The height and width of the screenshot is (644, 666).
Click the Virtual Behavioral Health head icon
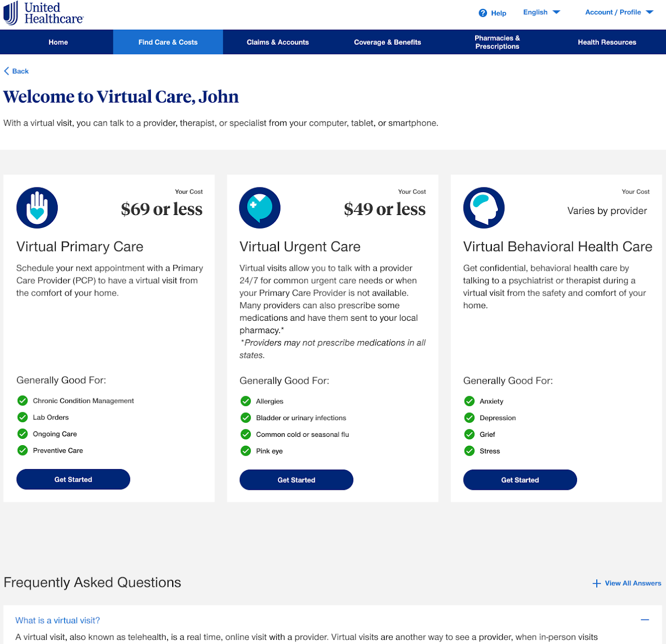click(x=484, y=208)
